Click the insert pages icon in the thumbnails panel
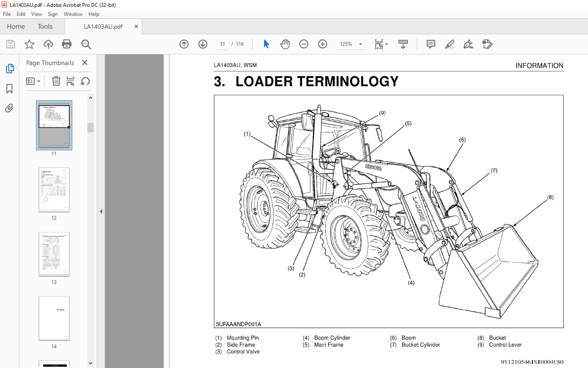This screenshot has width=588, height=368. [71, 81]
